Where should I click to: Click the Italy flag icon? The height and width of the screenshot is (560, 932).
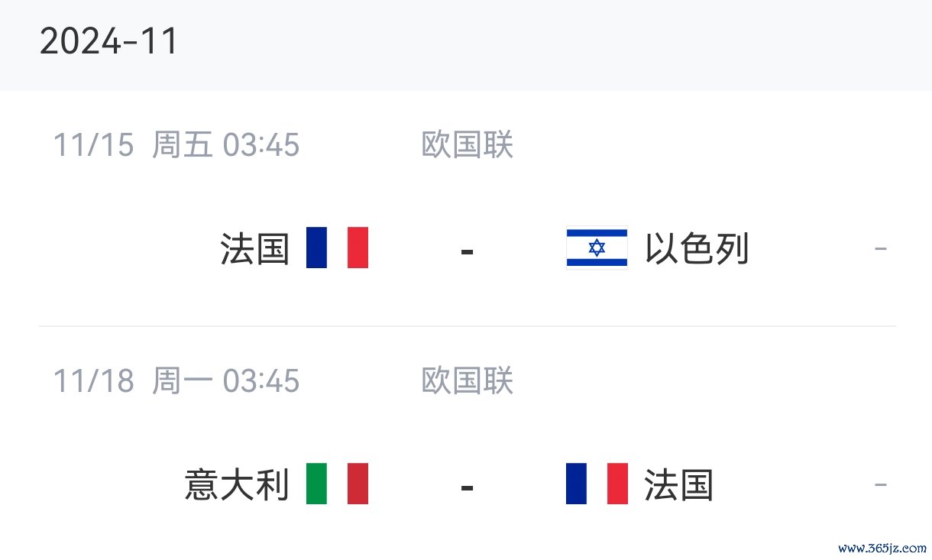tap(337, 484)
